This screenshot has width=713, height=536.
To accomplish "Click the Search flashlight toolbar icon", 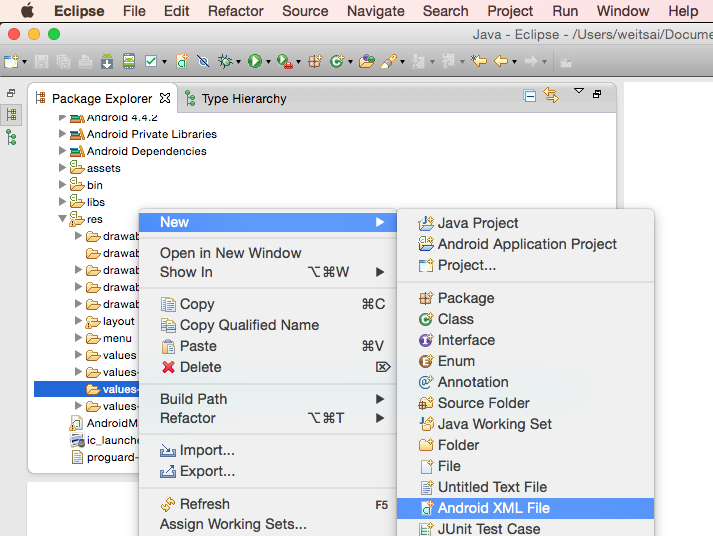I will tap(389, 61).
